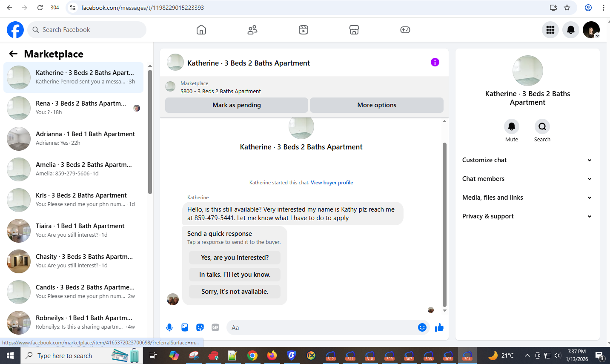Expand the Privacy & support section

pos(527,216)
